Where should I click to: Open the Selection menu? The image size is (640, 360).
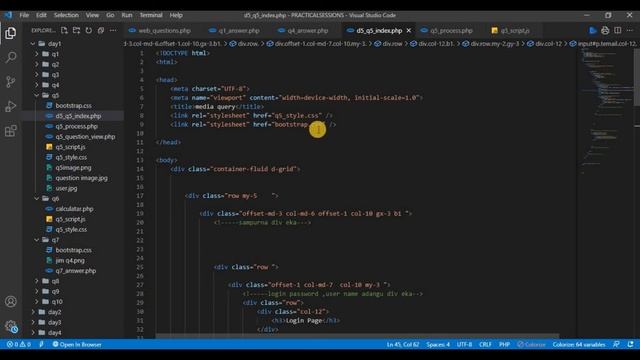(66, 15)
